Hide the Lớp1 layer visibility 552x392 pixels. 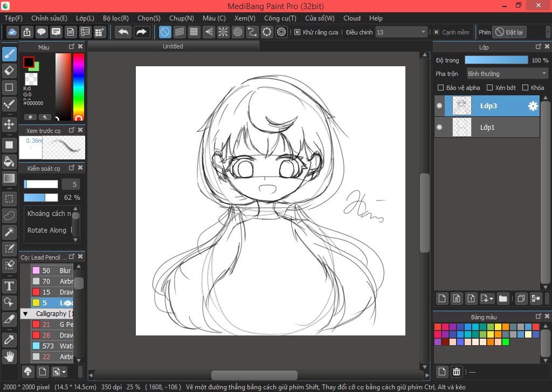tap(439, 127)
